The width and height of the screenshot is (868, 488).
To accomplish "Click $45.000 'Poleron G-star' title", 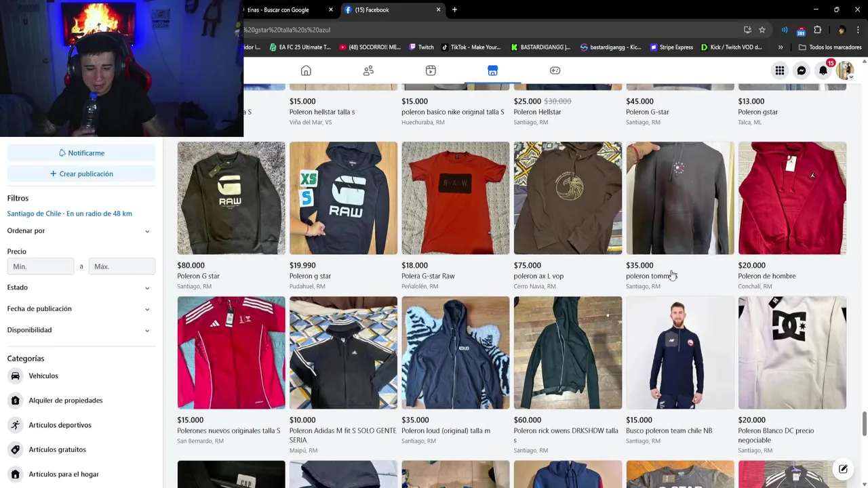I will (x=648, y=112).
